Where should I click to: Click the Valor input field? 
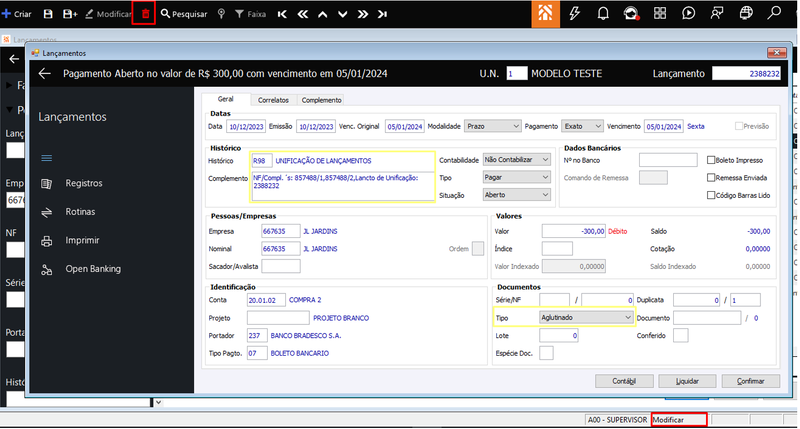click(573, 231)
